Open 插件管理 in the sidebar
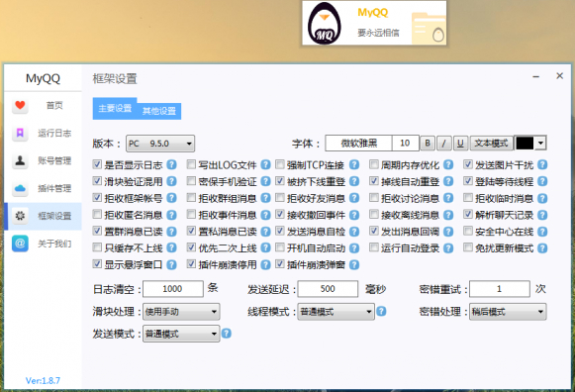Image resolution: width=575 pixels, height=392 pixels. pos(43,188)
